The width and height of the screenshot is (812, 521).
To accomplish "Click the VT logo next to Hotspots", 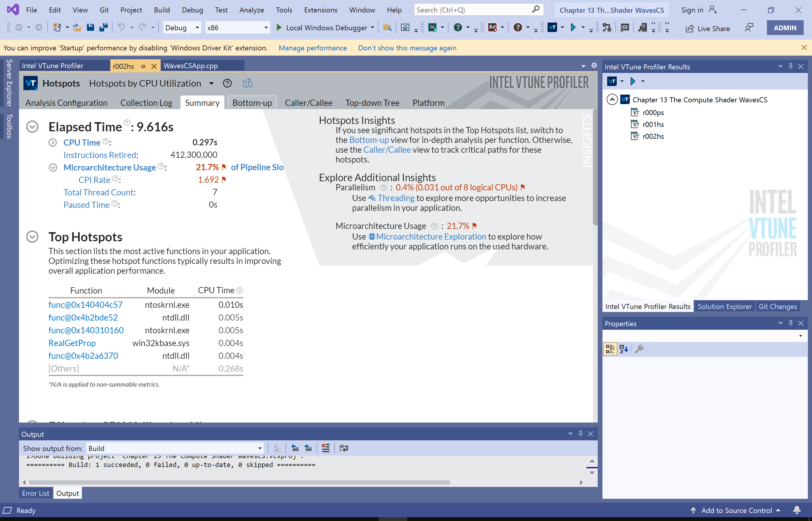I will click(31, 83).
